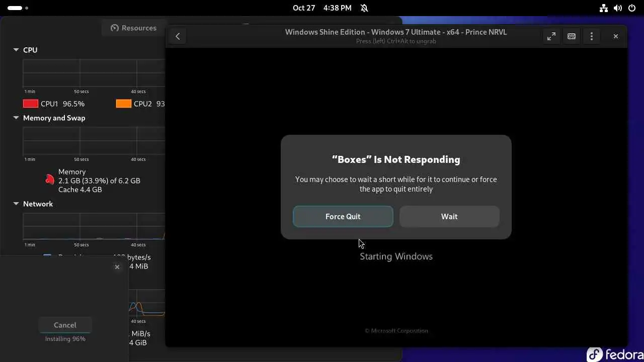Open the three-dot menu in Boxes header
This screenshot has width=644, height=362.
(592, 36)
